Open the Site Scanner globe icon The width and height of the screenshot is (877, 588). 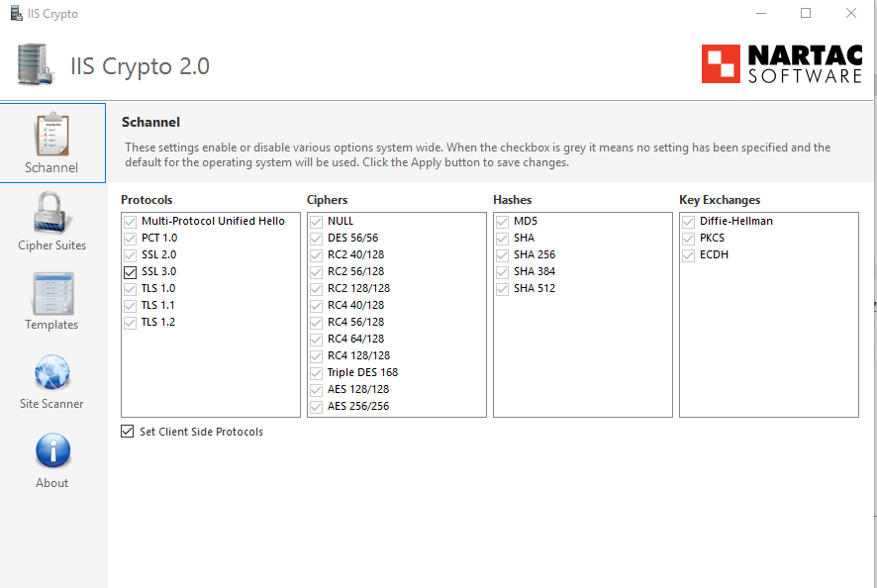coord(51,372)
